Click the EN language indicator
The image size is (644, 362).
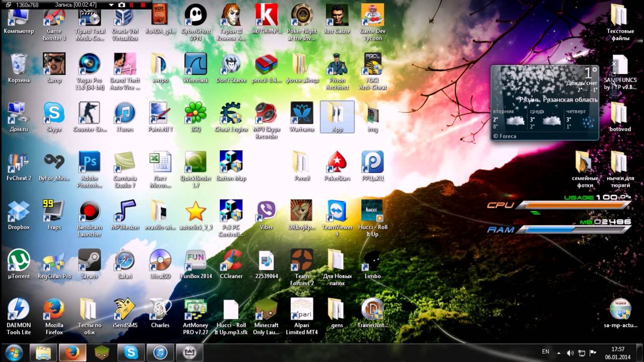click(545, 352)
